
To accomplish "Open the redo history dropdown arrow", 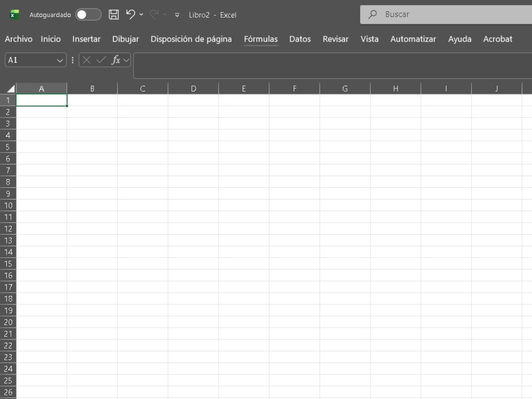I will tap(164, 14).
